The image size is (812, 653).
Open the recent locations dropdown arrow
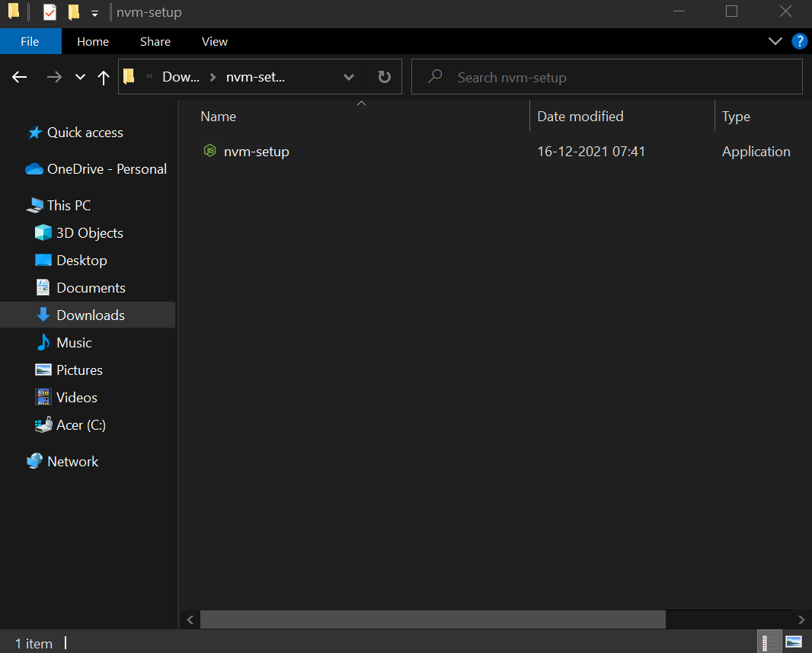(80, 77)
